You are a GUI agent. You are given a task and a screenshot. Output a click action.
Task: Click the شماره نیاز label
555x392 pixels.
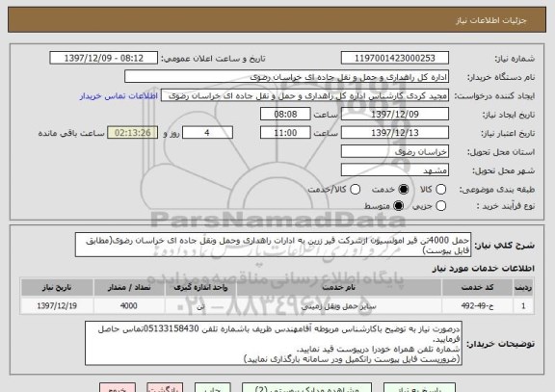pos(515,59)
